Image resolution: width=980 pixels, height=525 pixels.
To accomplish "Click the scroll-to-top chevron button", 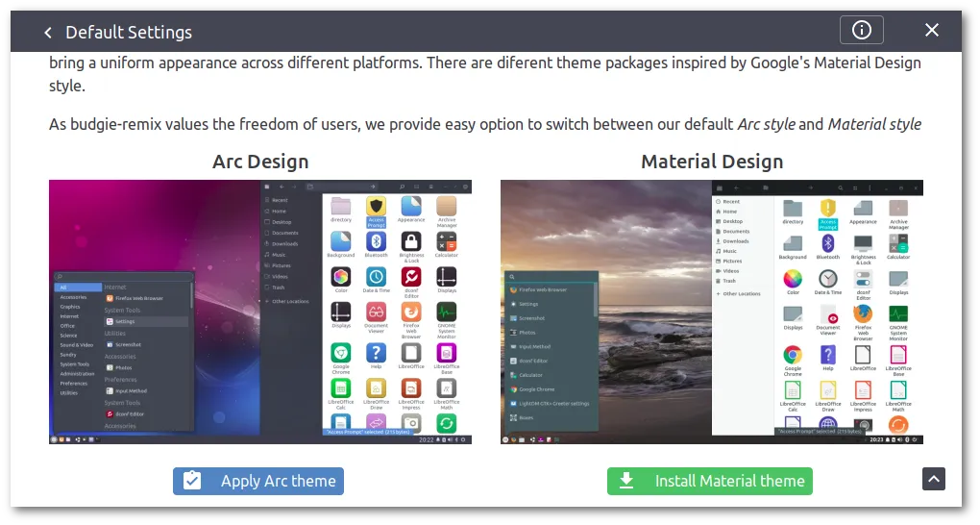I will (934, 478).
